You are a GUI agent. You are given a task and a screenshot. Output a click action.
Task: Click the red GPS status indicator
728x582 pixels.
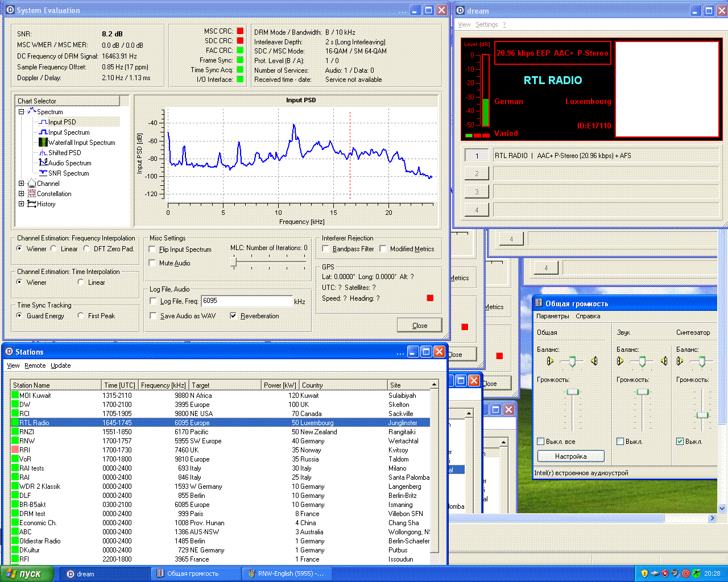(430, 298)
